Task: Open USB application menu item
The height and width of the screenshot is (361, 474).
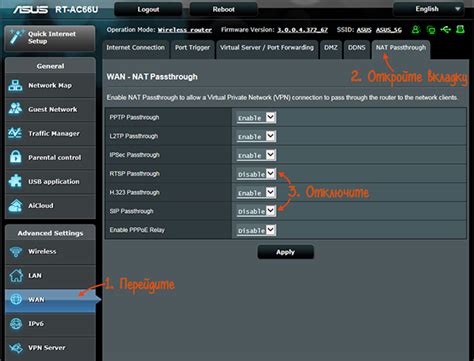Action: coord(50,181)
